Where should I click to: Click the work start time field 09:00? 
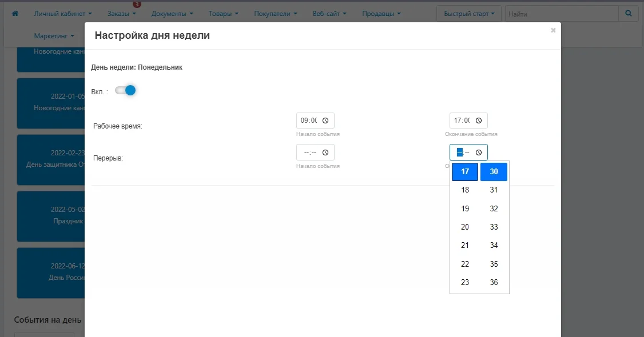tap(315, 121)
